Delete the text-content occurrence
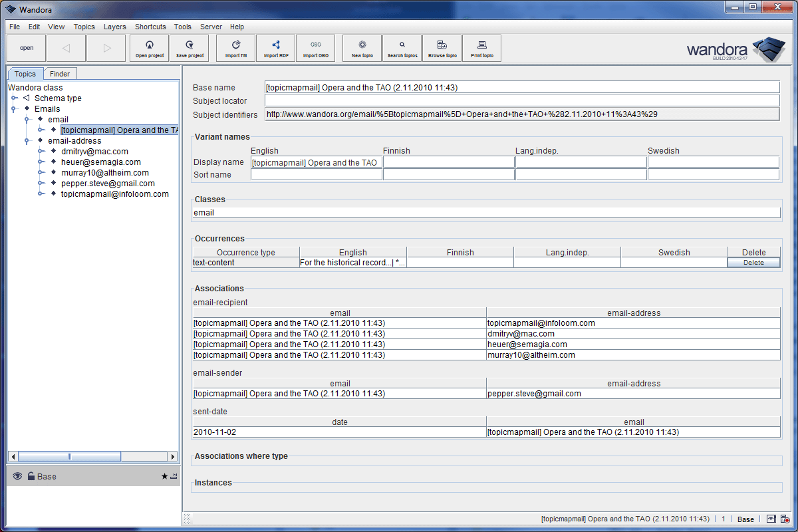Screen dimensions: 798x532 point(753,262)
